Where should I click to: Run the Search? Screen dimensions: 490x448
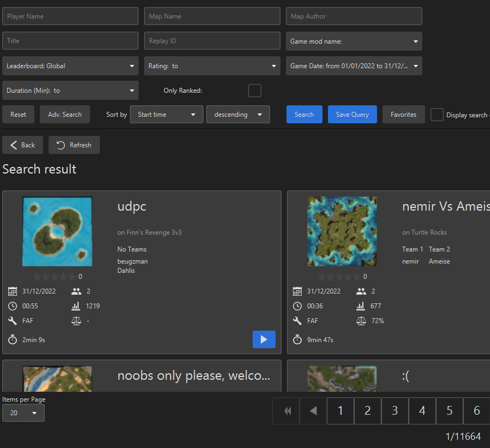[x=304, y=115]
